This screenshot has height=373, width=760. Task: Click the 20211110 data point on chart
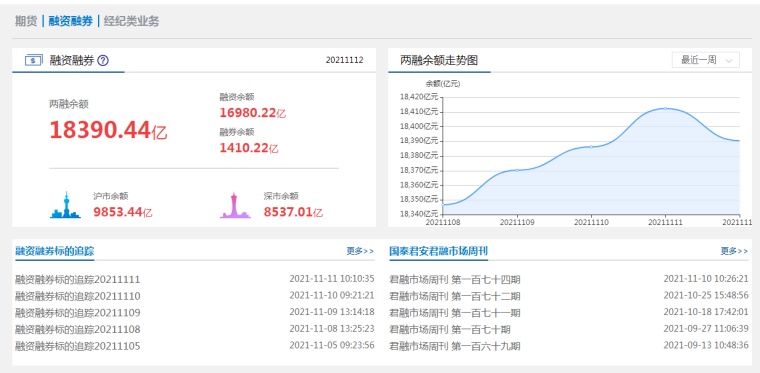coord(591,147)
